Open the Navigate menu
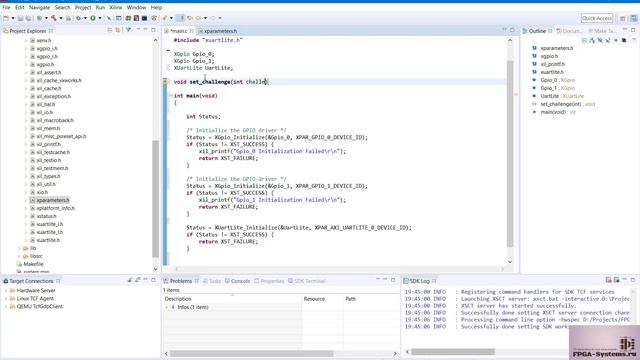Image resolution: width=640 pixels, height=360 pixels. [x=40, y=7]
